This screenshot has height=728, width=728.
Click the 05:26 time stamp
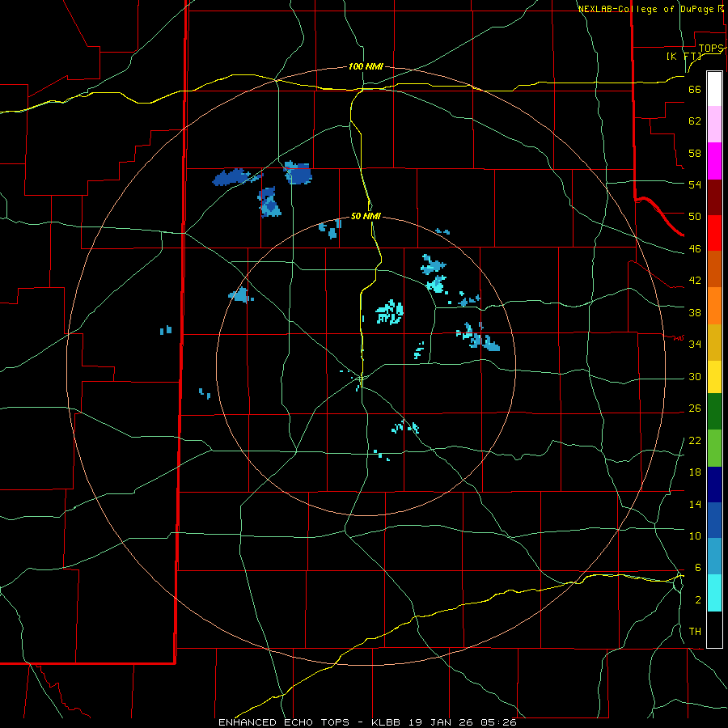click(x=499, y=722)
